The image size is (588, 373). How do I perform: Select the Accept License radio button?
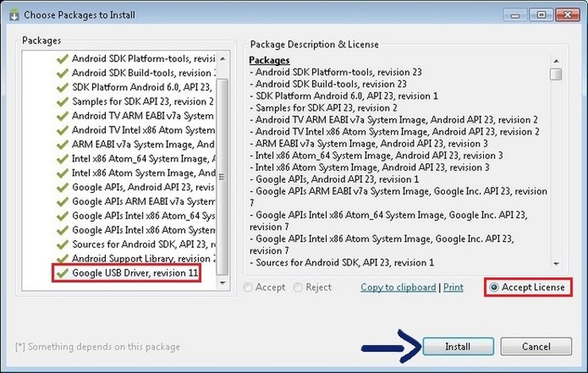tap(494, 288)
